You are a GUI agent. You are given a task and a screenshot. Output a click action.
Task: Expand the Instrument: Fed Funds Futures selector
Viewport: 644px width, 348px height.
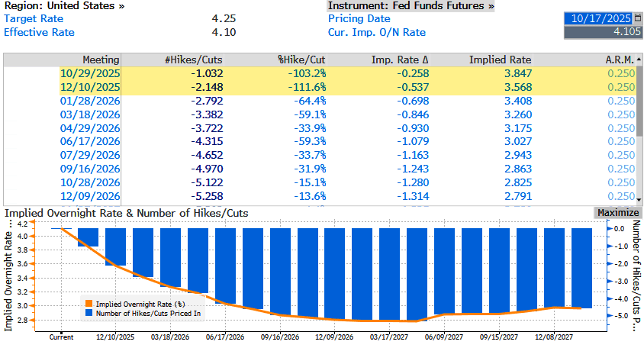411,5
